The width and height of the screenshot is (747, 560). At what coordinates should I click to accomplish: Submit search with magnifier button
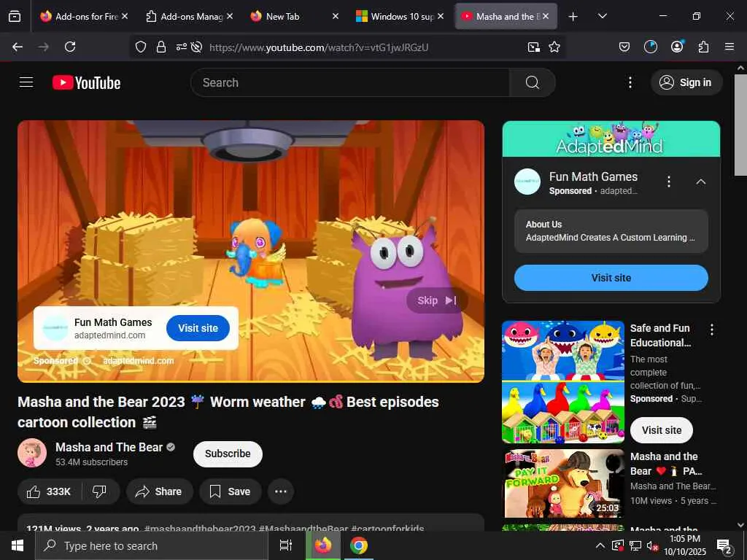(532, 82)
